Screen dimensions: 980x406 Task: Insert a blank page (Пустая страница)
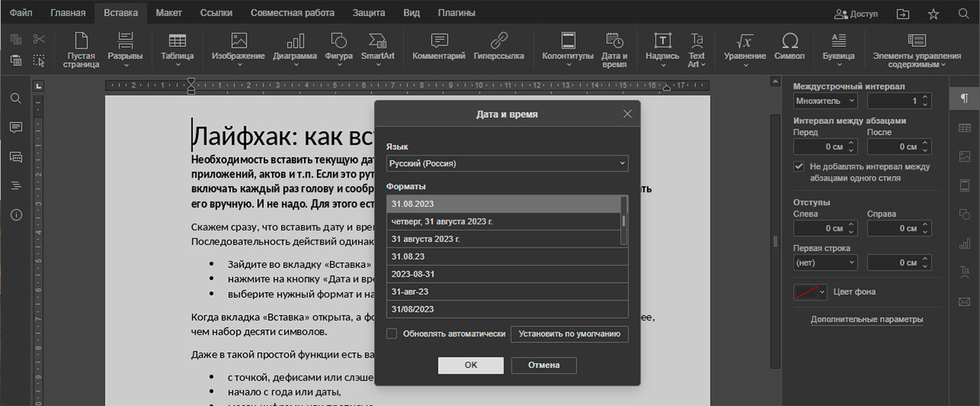[x=81, y=50]
